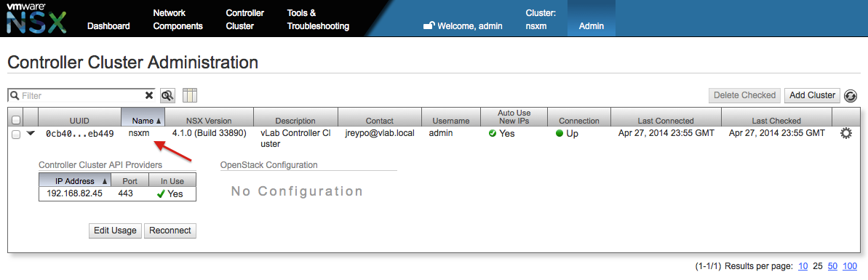Click Last Checked timestamp cell
This screenshot has width=868, height=280.
coord(776,133)
